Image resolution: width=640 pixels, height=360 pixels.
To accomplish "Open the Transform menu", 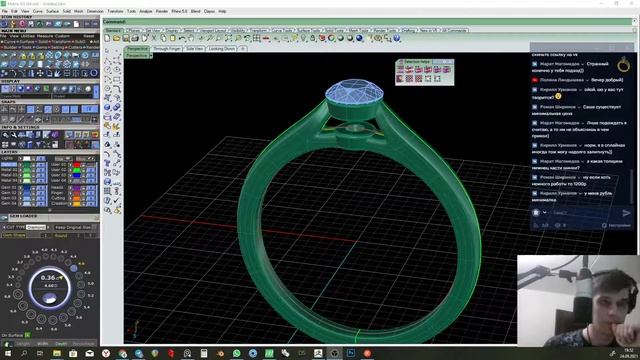I will click(x=116, y=11).
